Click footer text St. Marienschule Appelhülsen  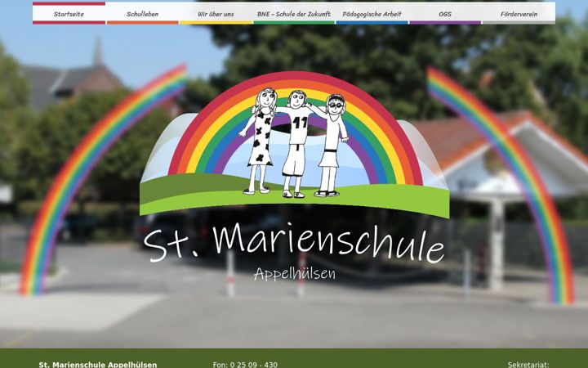[x=98, y=365]
